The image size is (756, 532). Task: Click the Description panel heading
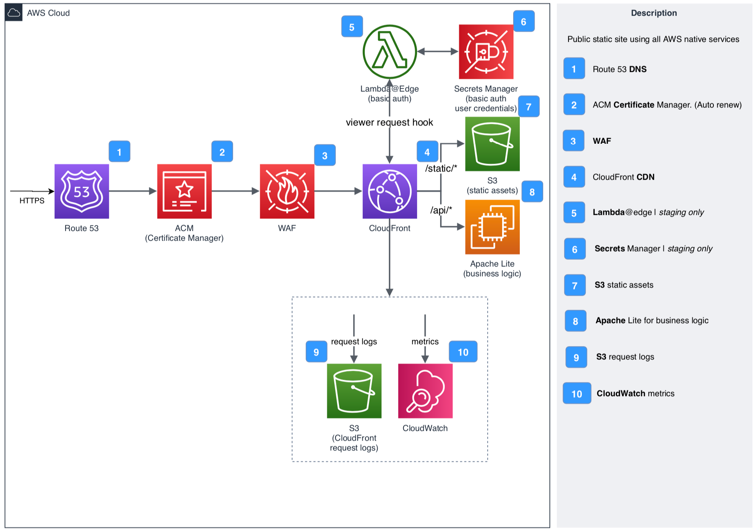pyautogui.click(x=654, y=13)
